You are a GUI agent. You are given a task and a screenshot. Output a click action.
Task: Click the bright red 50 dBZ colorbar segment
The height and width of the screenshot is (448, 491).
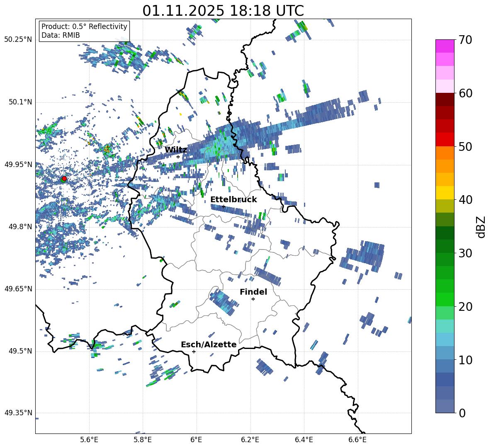click(x=445, y=140)
